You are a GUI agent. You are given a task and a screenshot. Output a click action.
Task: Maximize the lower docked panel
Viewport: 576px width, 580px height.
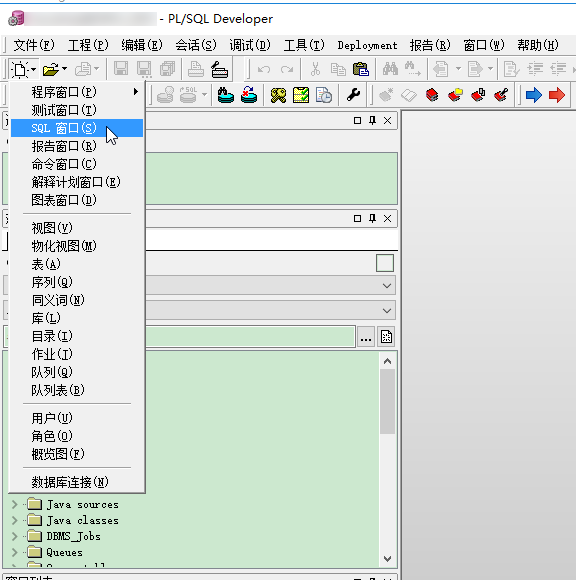[357, 219]
